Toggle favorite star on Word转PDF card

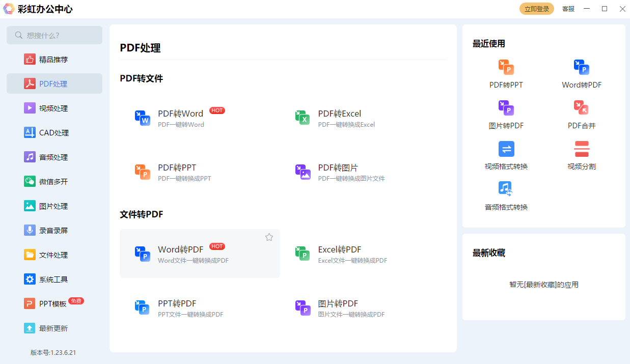(x=269, y=237)
